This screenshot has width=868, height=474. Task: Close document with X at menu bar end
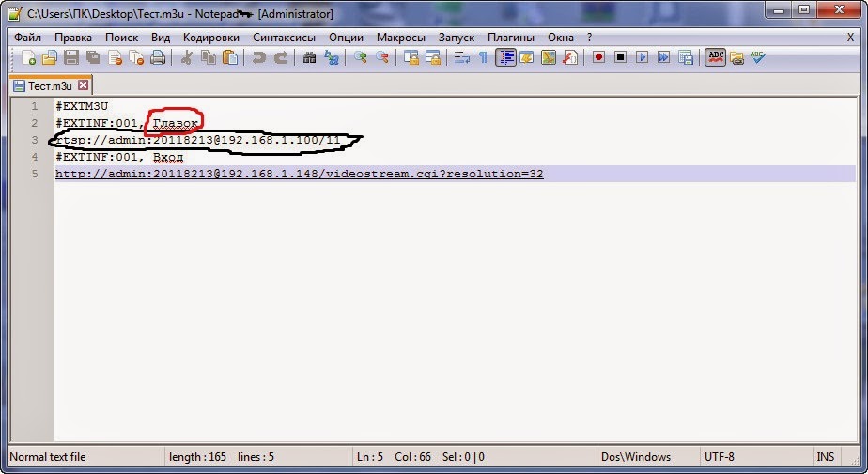tap(850, 38)
